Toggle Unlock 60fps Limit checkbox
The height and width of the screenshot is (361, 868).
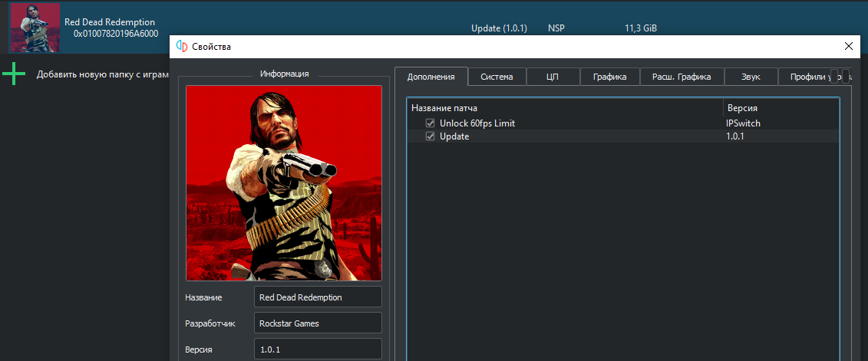(x=430, y=123)
